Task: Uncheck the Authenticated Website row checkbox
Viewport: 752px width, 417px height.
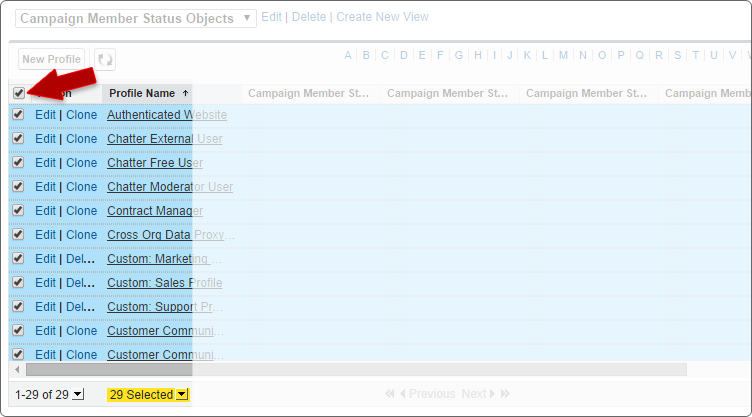Action: 19,115
